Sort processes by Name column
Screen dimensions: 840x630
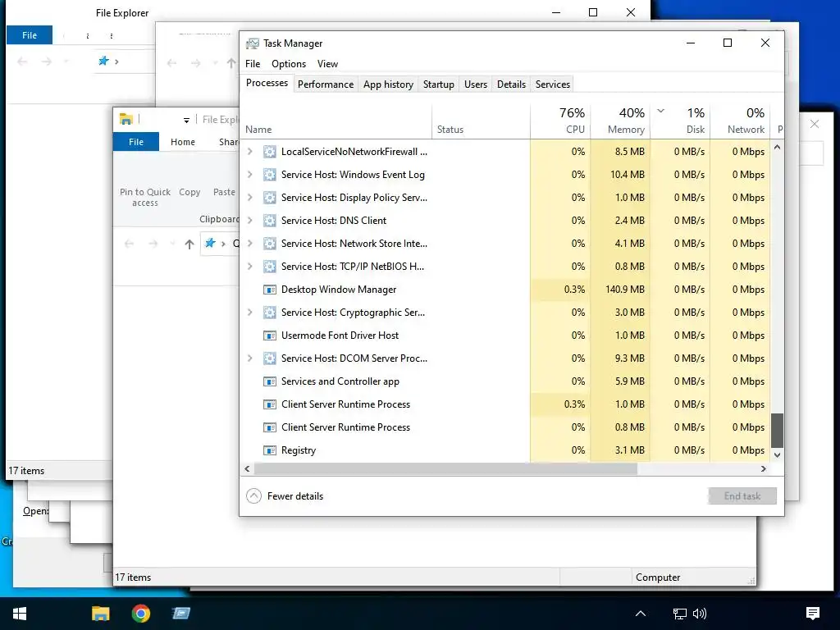pos(337,121)
